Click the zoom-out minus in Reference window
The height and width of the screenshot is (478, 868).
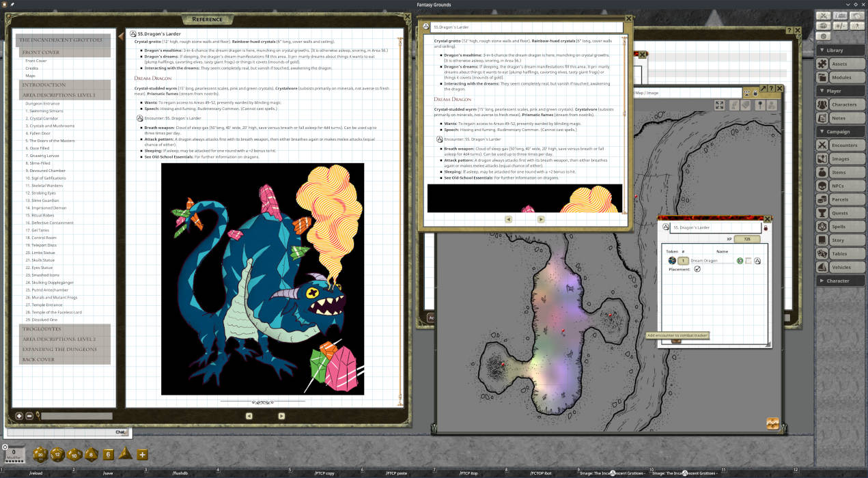click(x=29, y=416)
